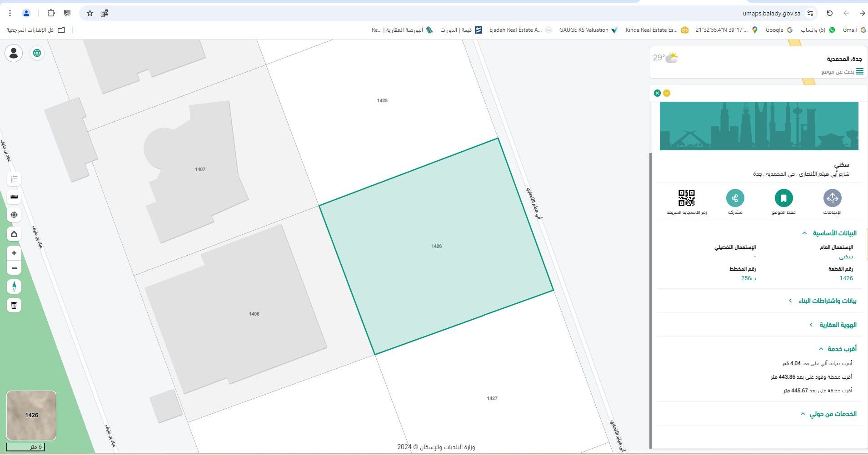Delete drawings with the trash icon
868x455 pixels.
click(x=14, y=305)
